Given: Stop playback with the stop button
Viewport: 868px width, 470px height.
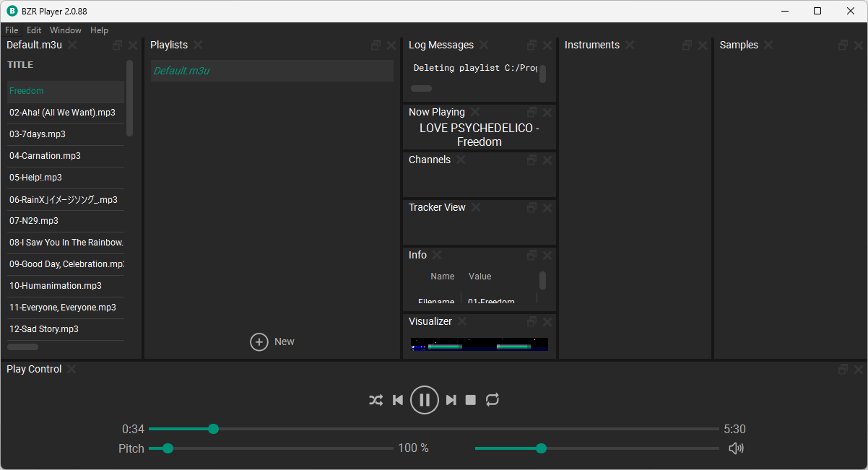Looking at the screenshot, I should pos(471,400).
